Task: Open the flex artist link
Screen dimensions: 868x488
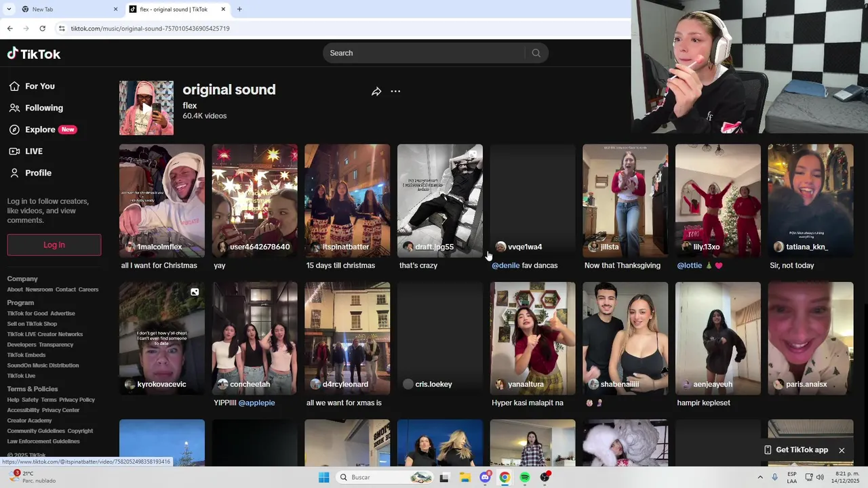Action: 190,106
